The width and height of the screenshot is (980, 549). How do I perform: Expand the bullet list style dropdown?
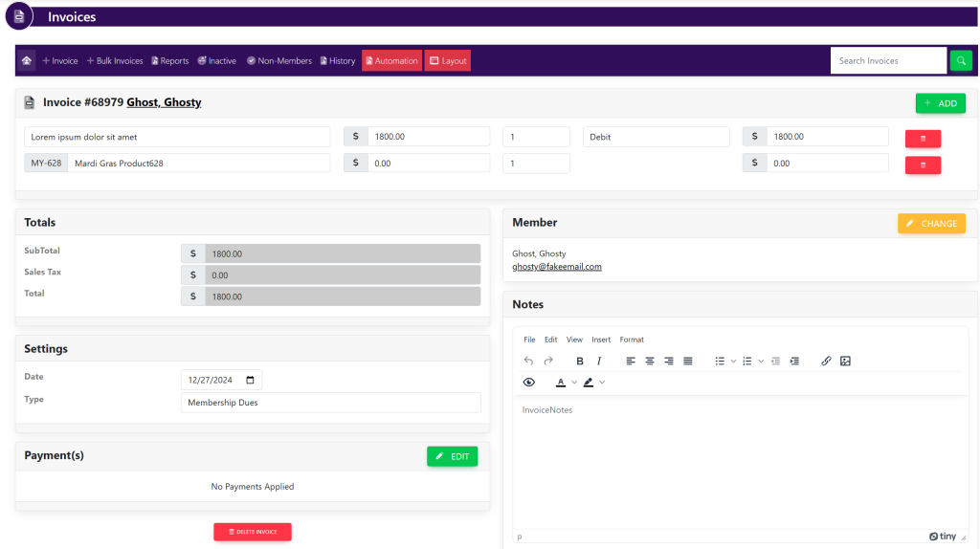click(x=734, y=362)
